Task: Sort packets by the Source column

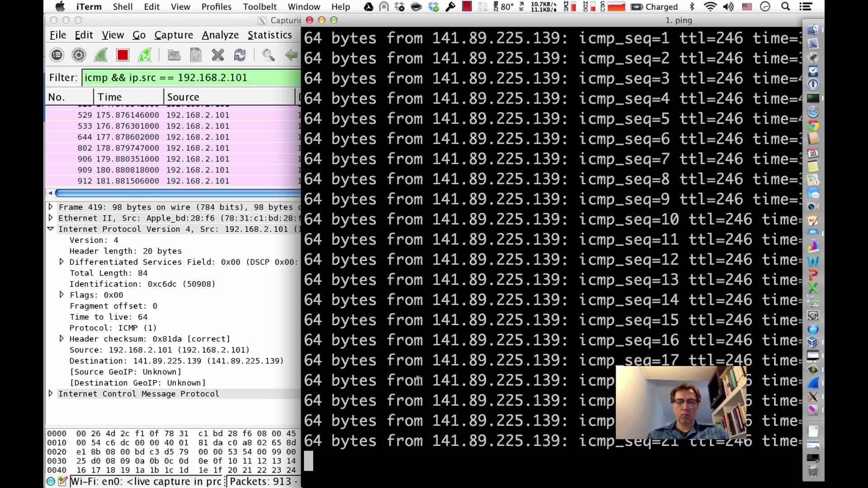Action: coord(183,96)
